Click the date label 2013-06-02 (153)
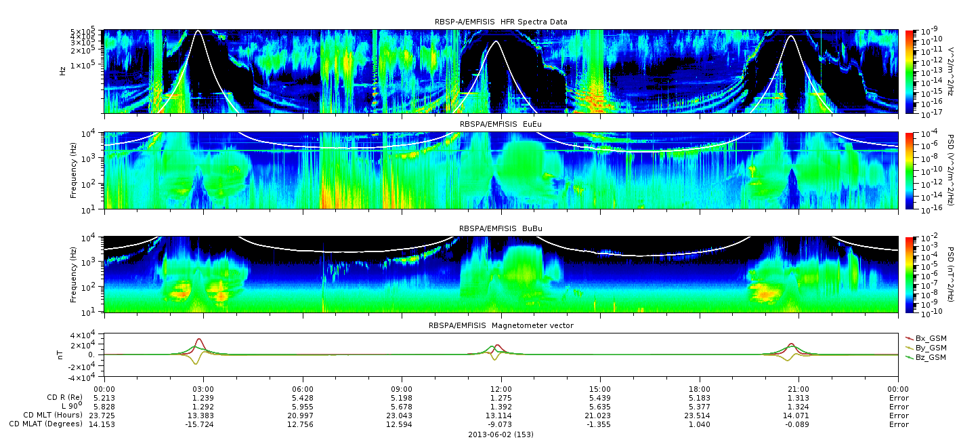Viewport: 980px width, 446px height. coord(500,434)
